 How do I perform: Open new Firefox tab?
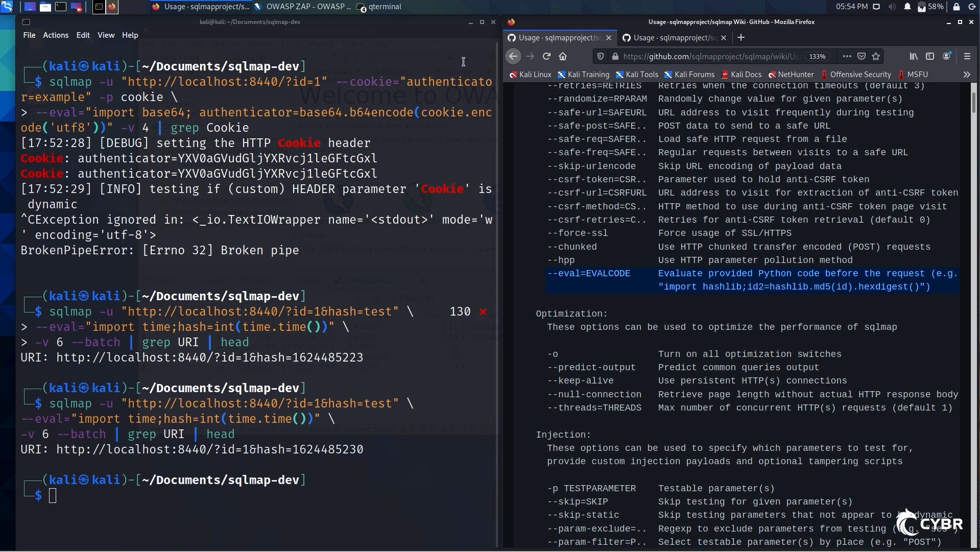pyautogui.click(x=741, y=37)
